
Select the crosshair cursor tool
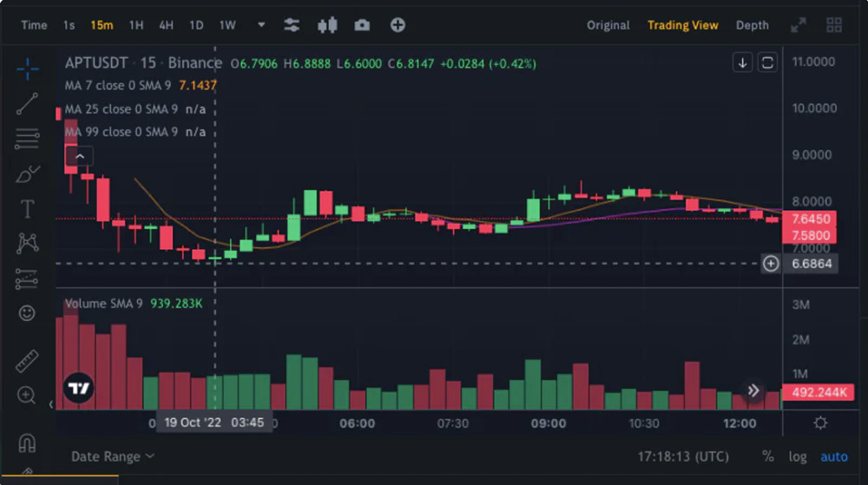[x=28, y=69]
